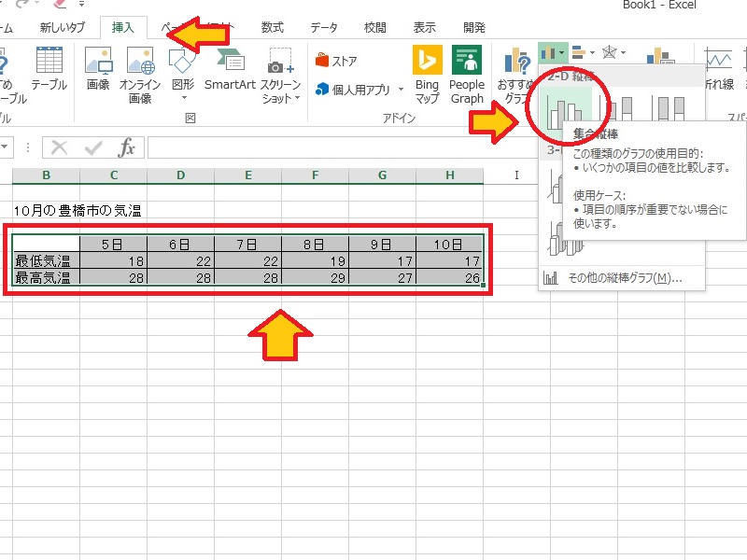The height and width of the screenshot is (560, 747).
Task: Switch to the 数式 ribbon tab
Action: click(273, 28)
